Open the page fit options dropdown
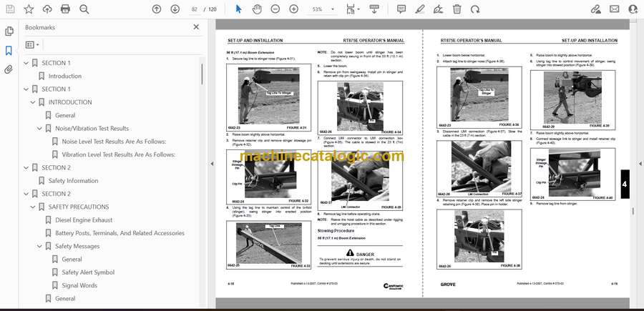Screen dimensions: 644x311 click(353, 9)
